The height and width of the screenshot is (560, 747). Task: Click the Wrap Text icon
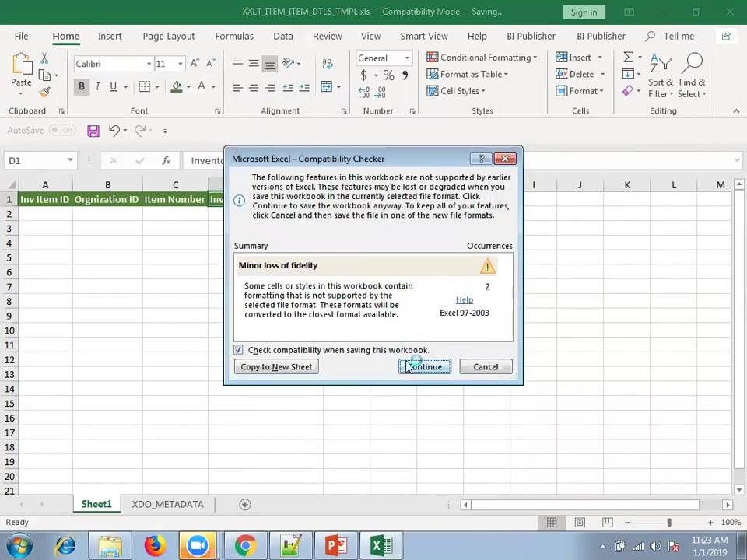click(x=327, y=63)
